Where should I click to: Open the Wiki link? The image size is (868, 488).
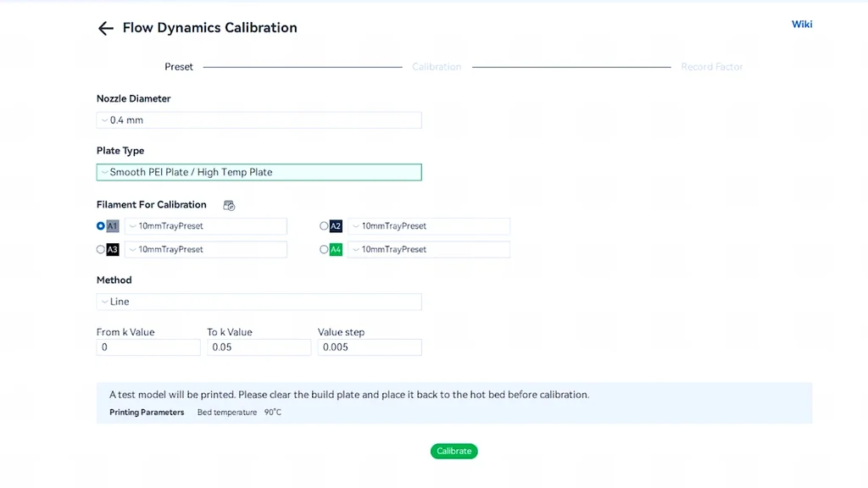coord(802,25)
